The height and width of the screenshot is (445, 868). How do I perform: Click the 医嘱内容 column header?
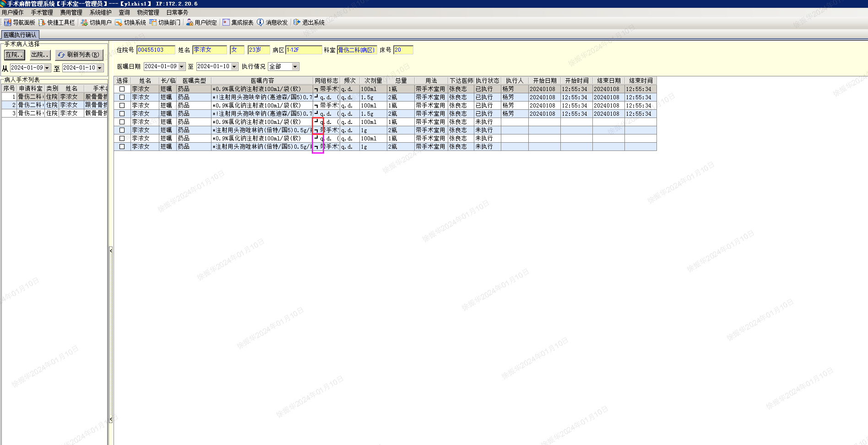pyautogui.click(x=262, y=81)
